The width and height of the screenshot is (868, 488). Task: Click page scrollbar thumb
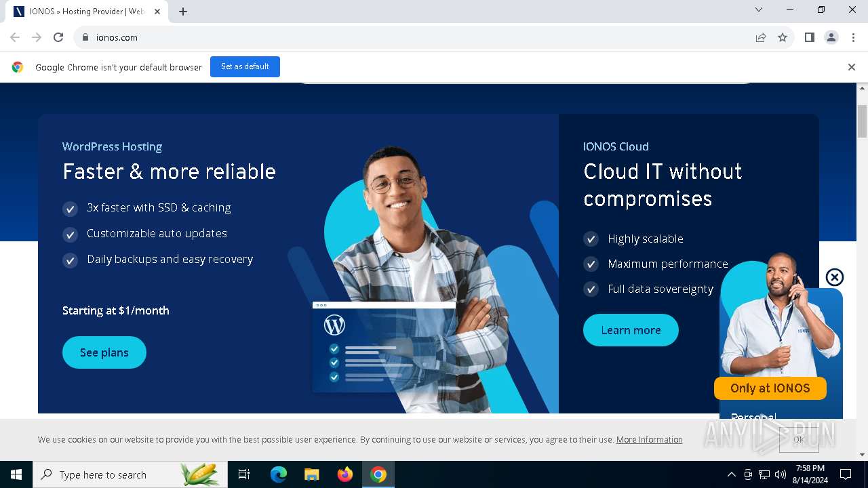tap(863, 121)
